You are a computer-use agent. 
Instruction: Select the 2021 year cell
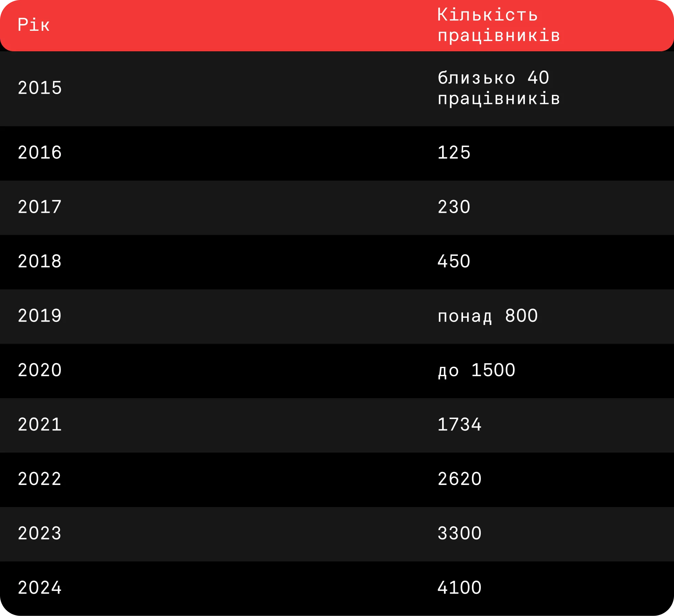(40, 424)
